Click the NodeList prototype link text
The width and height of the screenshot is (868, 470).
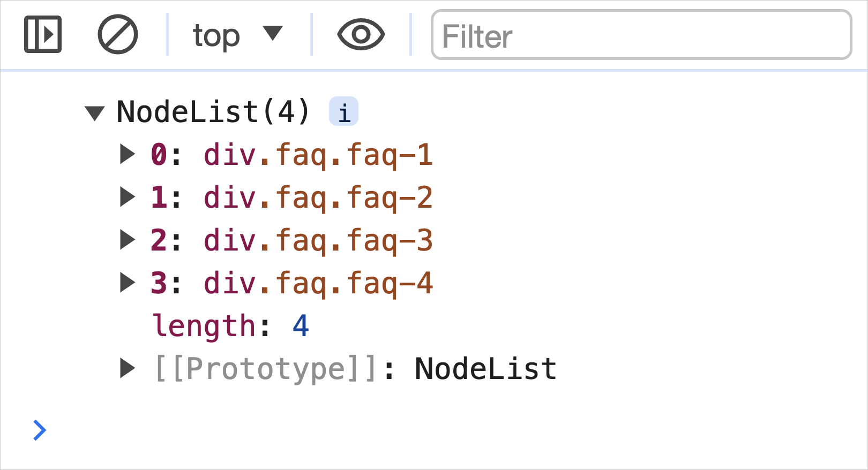click(485, 368)
